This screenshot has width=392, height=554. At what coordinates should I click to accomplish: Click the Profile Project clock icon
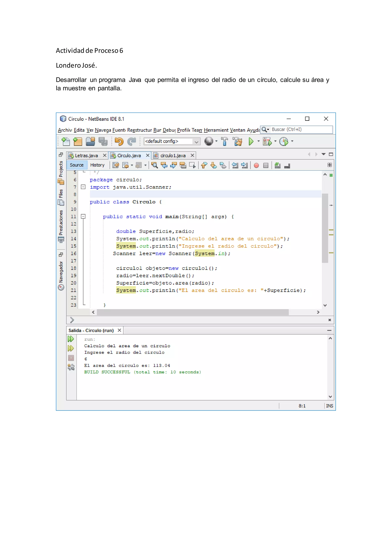pos(284,141)
